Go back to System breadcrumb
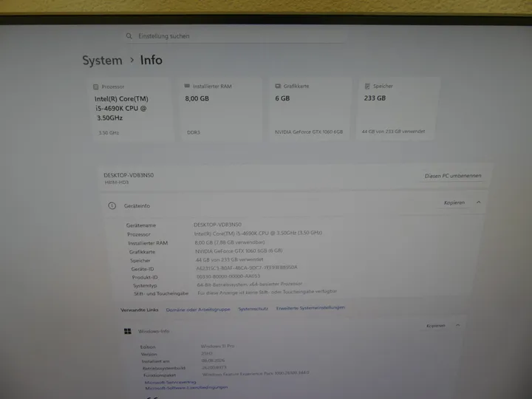The height and width of the screenshot is (399, 532). (102, 61)
